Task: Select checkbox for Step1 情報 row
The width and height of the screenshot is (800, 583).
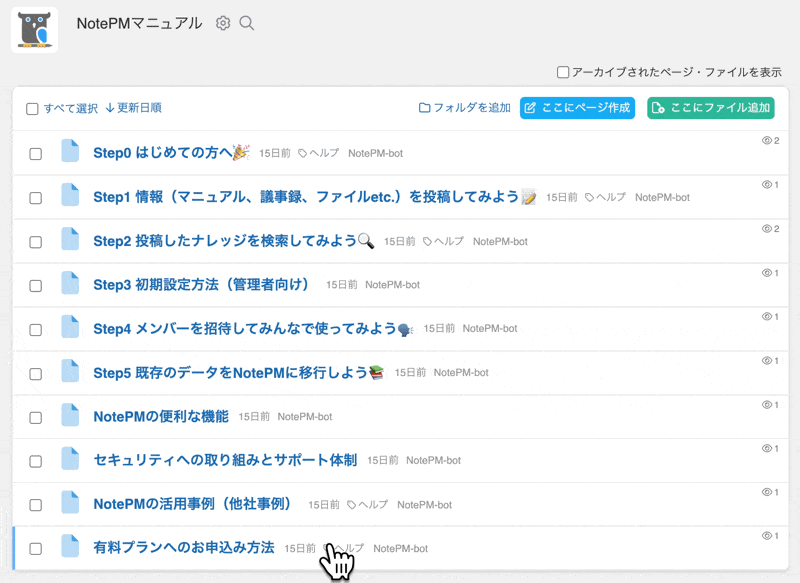Action: click(36, 198)
